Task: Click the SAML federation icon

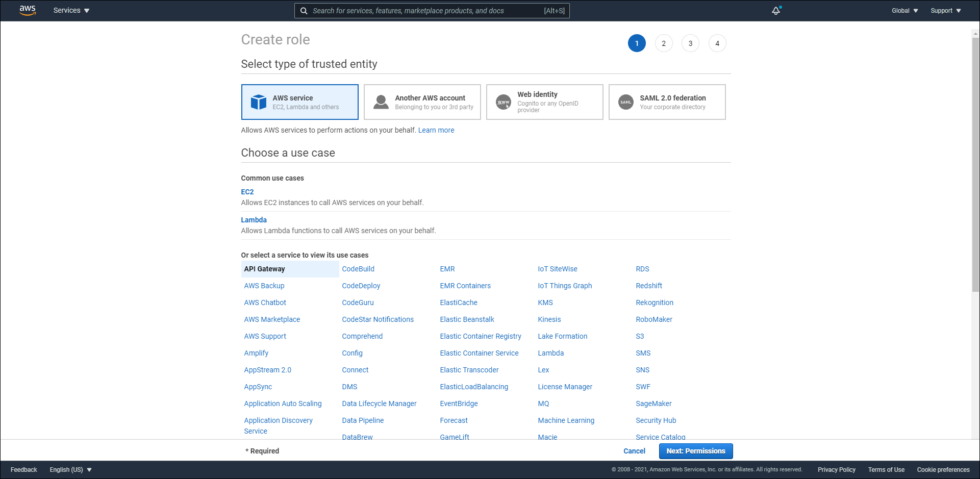Action: point(626,102)
